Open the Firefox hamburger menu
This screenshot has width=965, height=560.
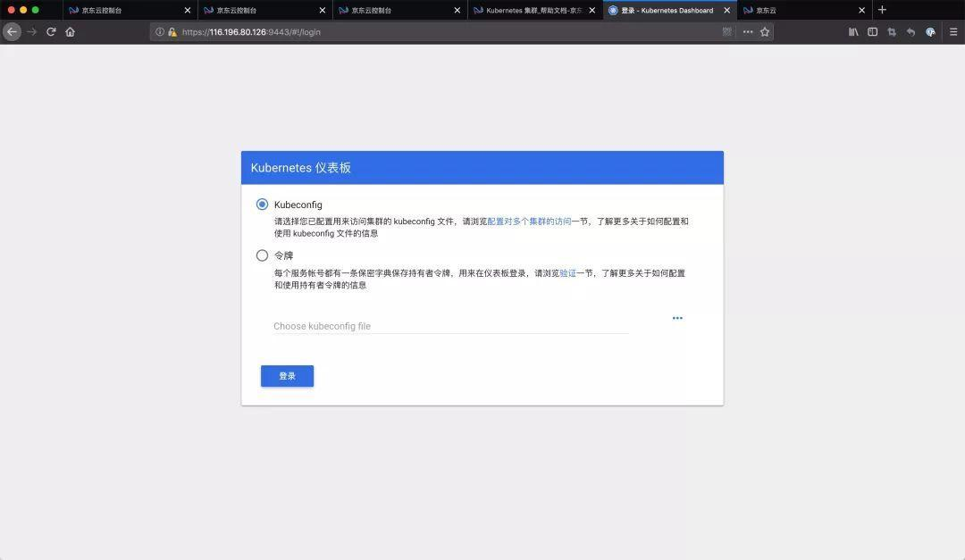(953, 32)
